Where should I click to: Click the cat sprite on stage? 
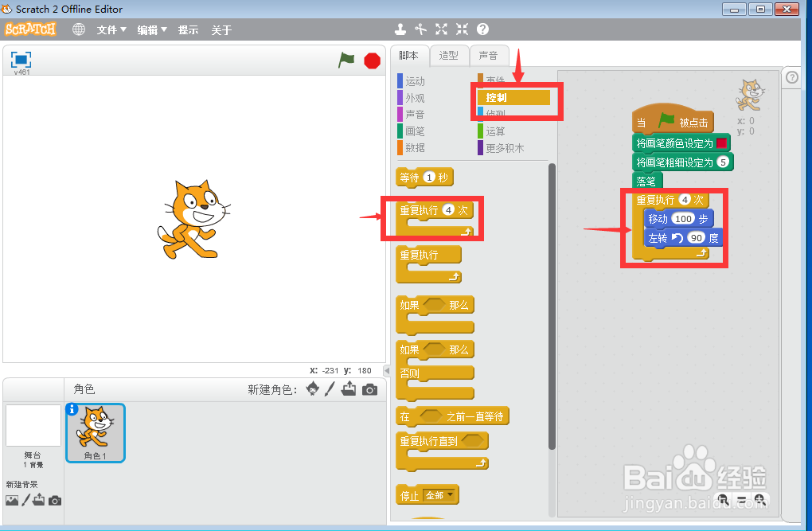(x=193, y=219)
